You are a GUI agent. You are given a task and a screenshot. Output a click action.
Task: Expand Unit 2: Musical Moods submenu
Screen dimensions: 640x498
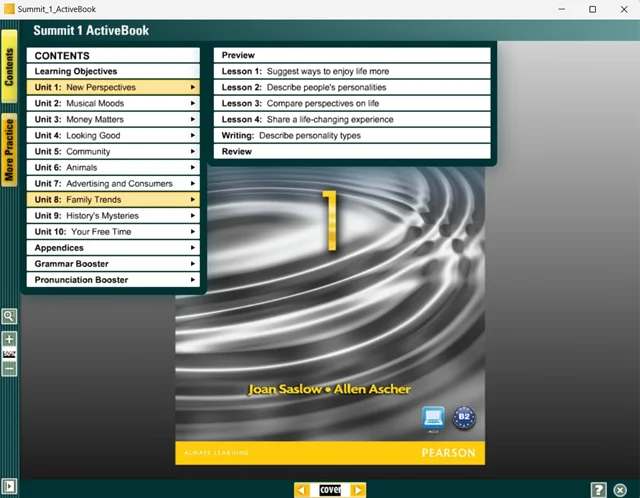click(x=113, y=104)
